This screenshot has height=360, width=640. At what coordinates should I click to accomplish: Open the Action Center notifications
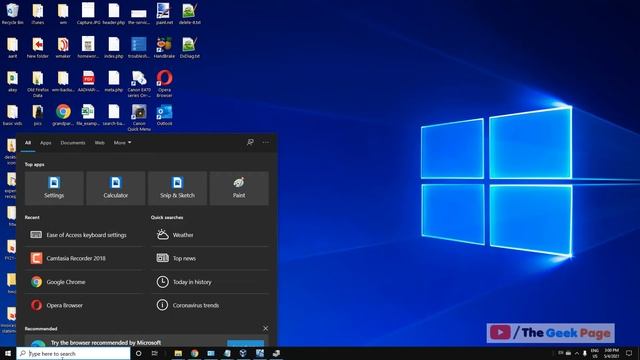point(629,353)
